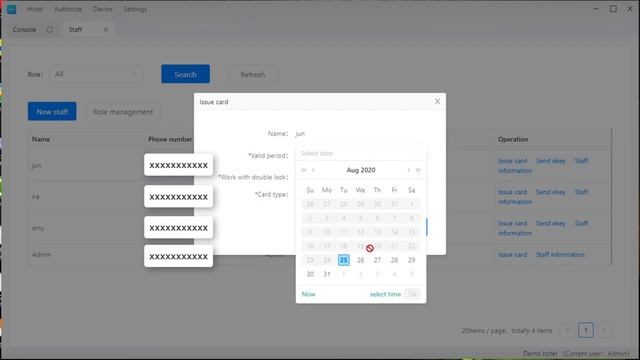The image size is (640, 360).
Task: Click the app logo icon in title bar
Action: pos(11,9)
